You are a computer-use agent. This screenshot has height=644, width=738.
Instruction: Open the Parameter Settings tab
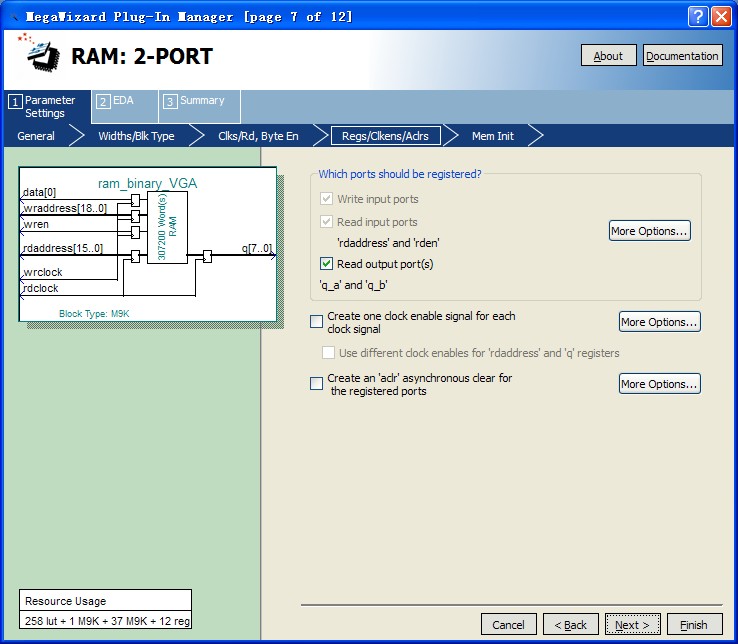pos(47,107)
